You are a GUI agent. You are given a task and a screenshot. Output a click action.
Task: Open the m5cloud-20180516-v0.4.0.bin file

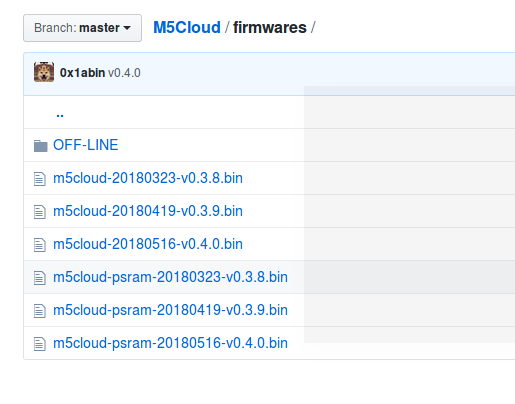148,244
